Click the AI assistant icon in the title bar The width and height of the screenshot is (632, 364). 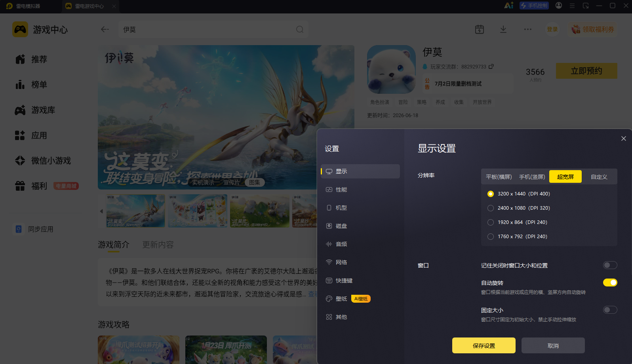(x=509, y=6)
